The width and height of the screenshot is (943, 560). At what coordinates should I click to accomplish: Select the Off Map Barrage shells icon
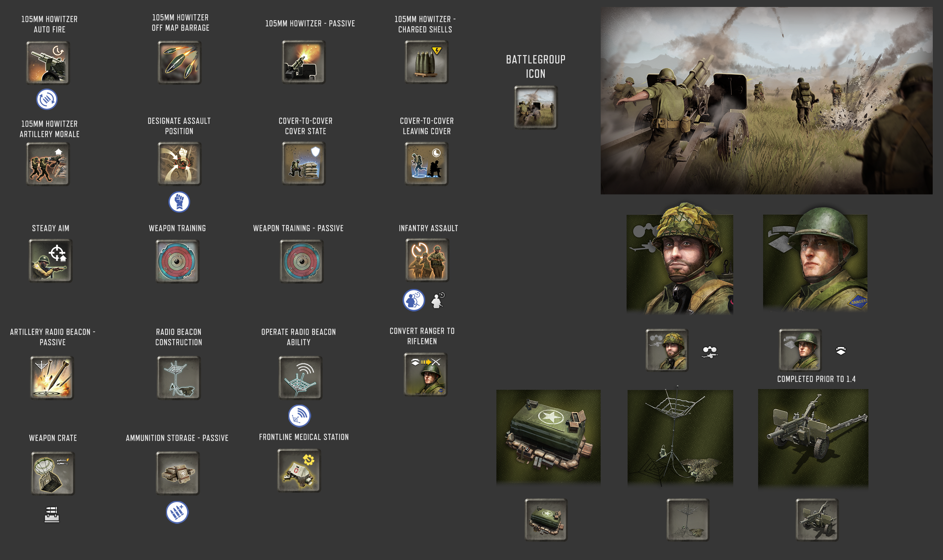tap(179, 63)
